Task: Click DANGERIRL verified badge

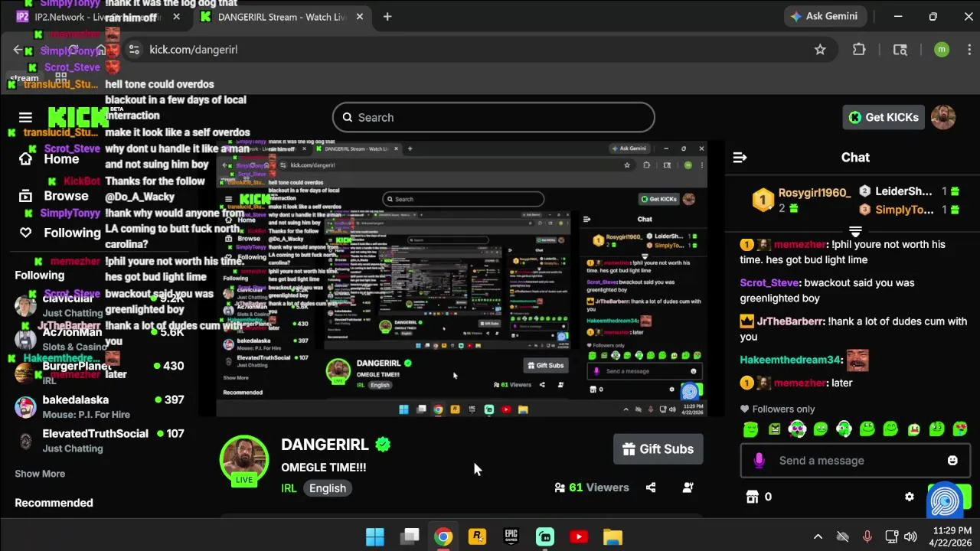Action: (383, 445)
